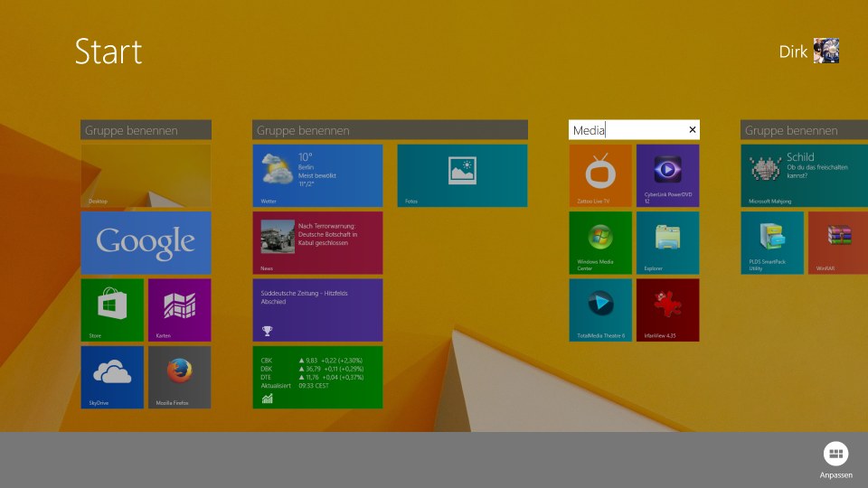Launch Mozilla Firefox tile
This screenshot has height=488, width=868.
tap(179, 377)
